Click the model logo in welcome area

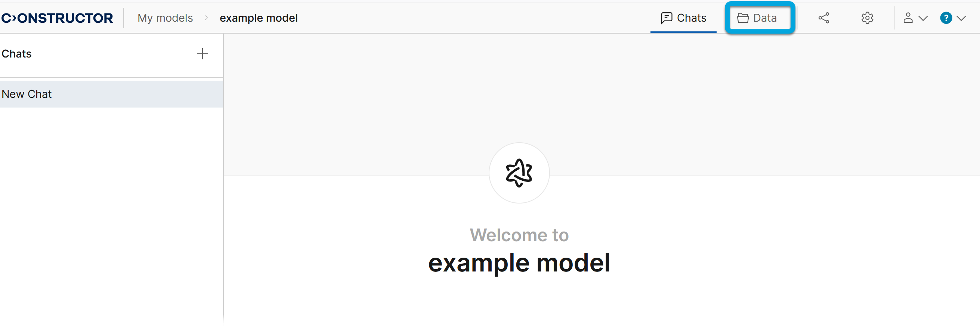click(519, 173)
